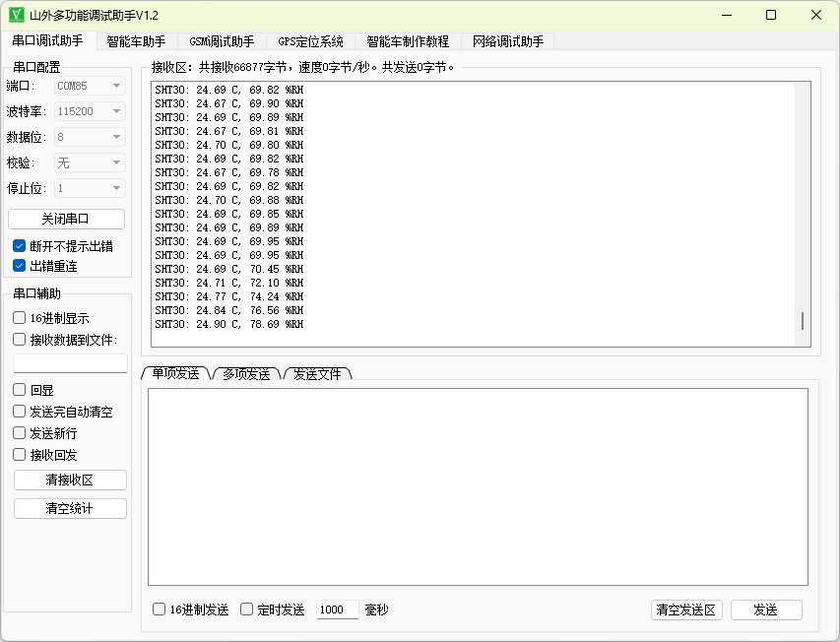Minimize the application window
The image size is (840, 642).
pyautogui.click(x=727, y=15)
